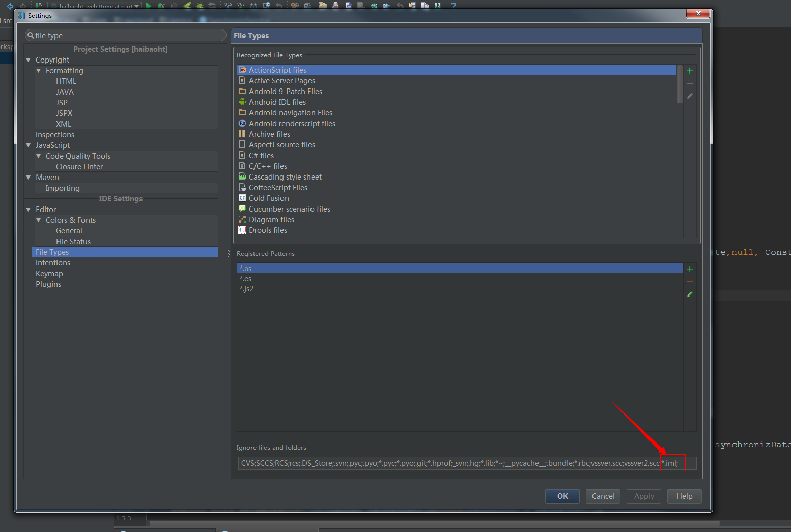The height and width of the screenshot is (532, 791).
Task: Open the Intentions settings page
Action: coord(53,263)
